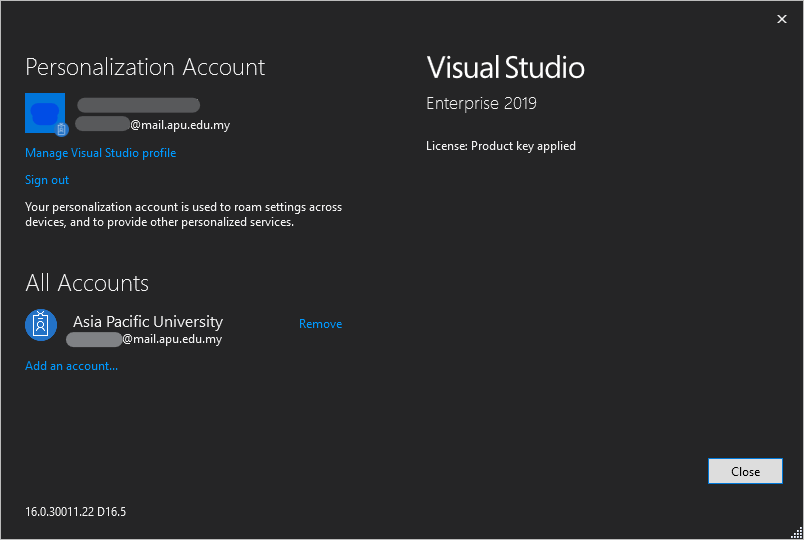The width and height of the screenshot is (804, 540).
Task: Close the dialog with the X icon
Action: click(x=781, y=19)
